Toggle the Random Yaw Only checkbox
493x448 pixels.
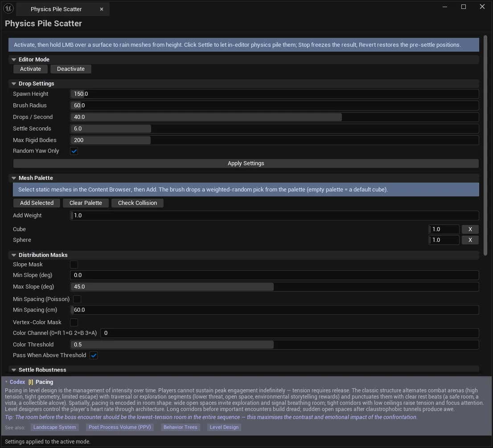(x=74, y=151)
